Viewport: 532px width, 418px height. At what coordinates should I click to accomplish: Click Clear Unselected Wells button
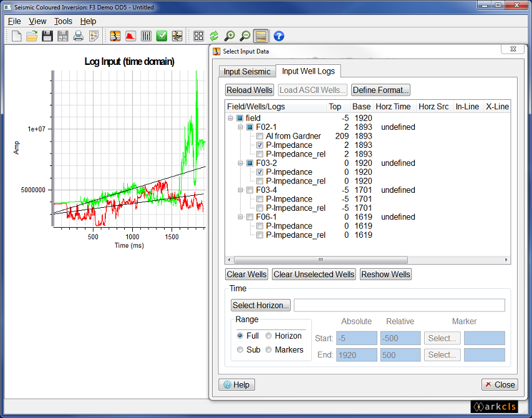click(314, 275)
